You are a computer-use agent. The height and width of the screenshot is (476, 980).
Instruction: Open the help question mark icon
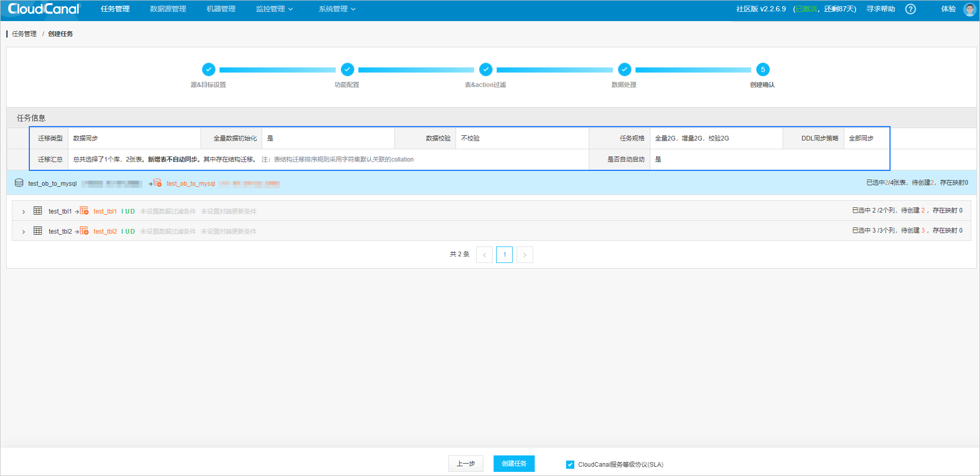(910, 9)
